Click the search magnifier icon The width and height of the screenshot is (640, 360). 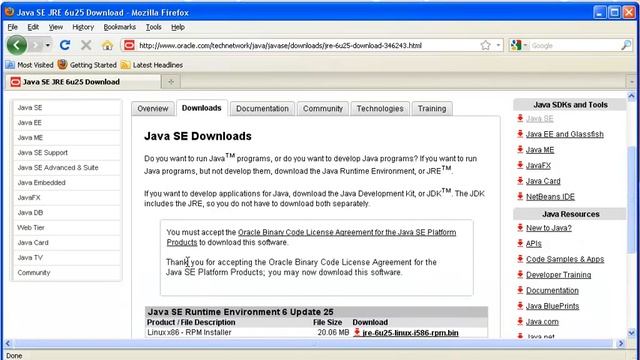tap(626, 45)
